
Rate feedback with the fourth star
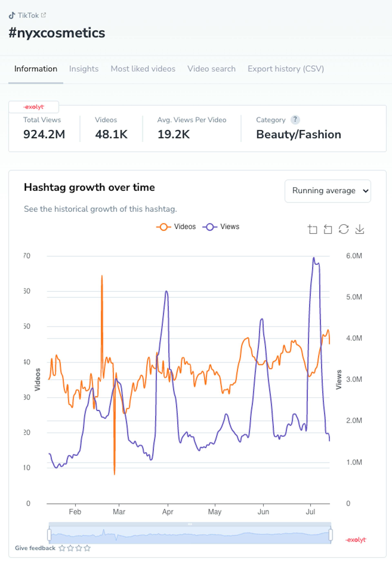87,548
